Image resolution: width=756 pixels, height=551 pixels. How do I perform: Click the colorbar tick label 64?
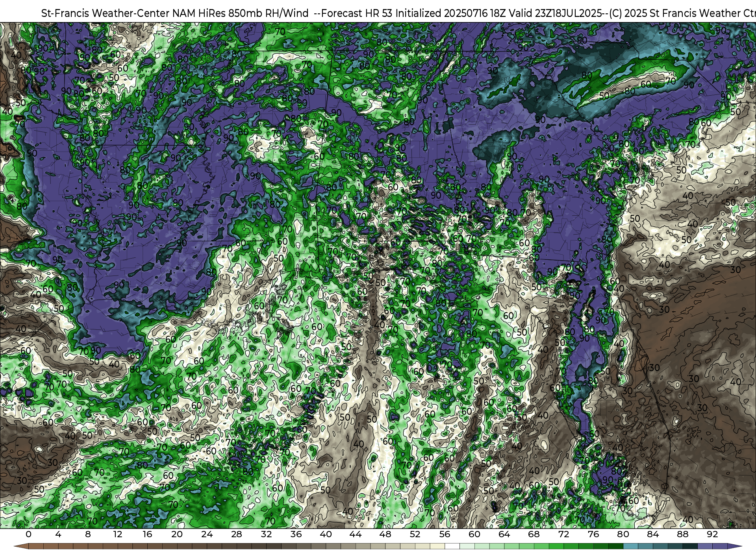tap(504, 534)
